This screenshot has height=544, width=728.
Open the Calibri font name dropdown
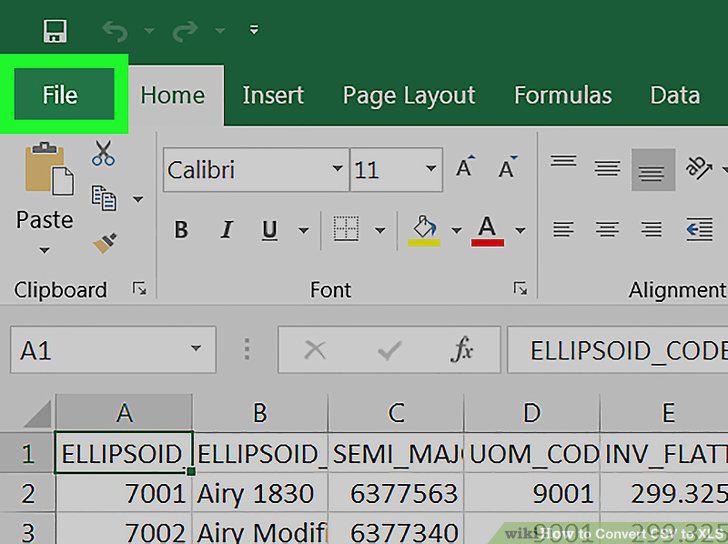337,169
